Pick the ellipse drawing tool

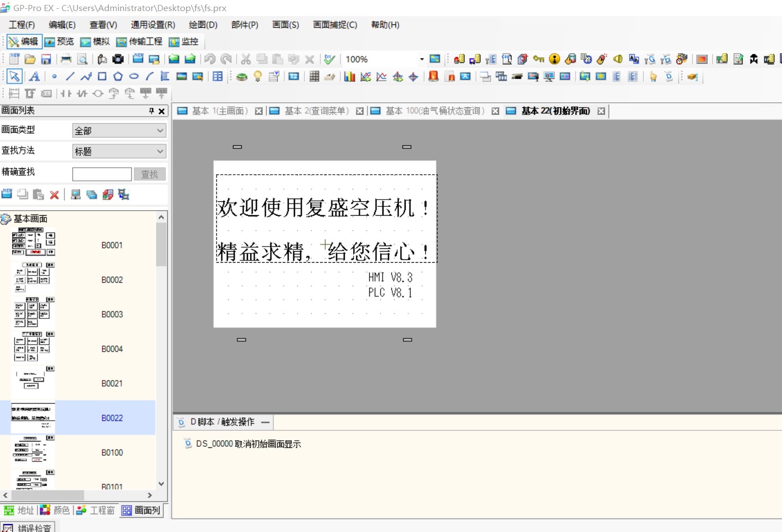pos(134,77)
